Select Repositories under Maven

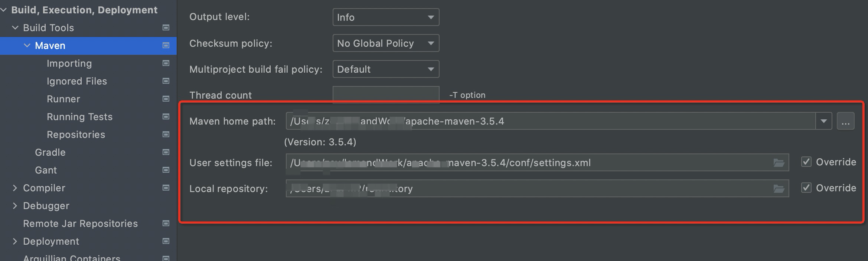click(76, 134)
